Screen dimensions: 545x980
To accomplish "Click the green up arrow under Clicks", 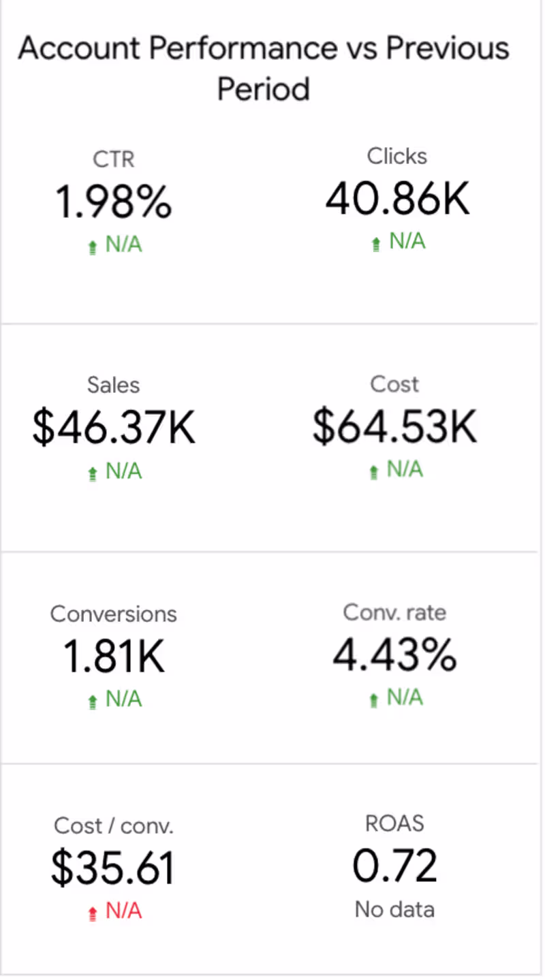I will [376, 244].
